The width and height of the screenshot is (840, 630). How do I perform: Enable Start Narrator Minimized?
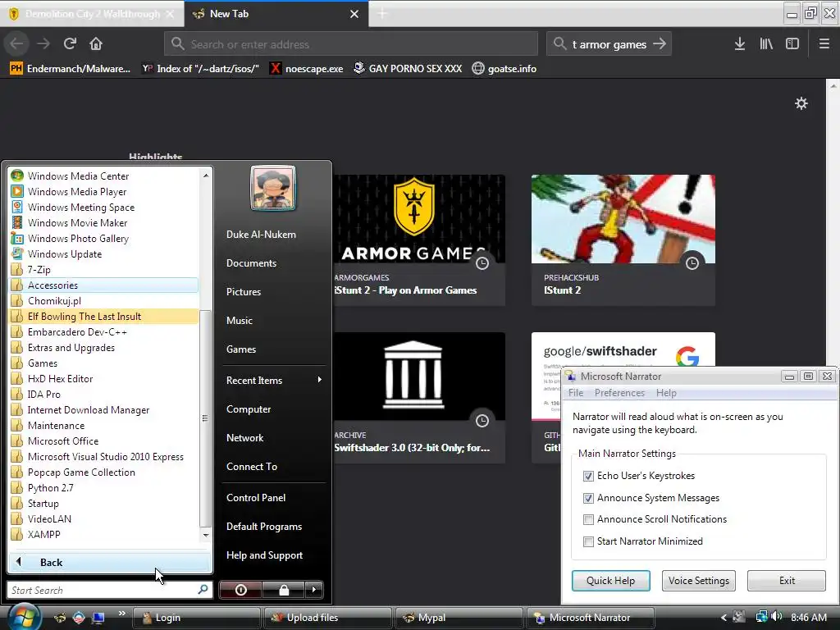tap(588, 541)
